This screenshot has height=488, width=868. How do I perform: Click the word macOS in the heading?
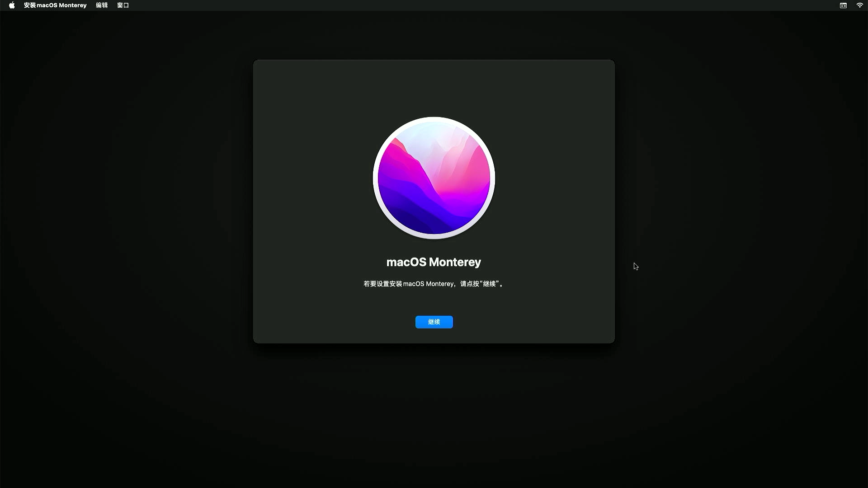pyautogui.click(x=406, y=262)
